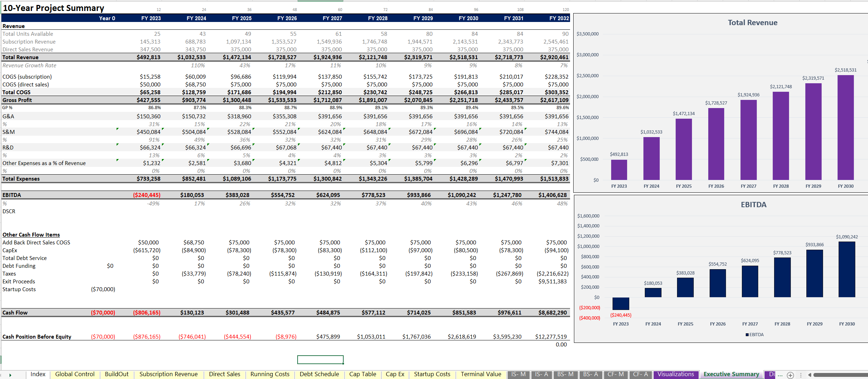Click the $3,500,000 revenue axis label

(x=587, y=34)
